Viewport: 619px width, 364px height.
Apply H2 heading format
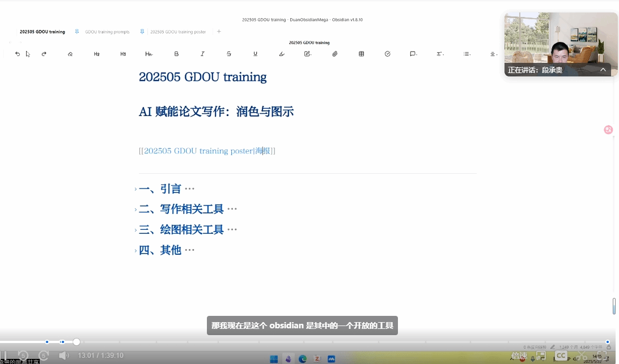pos(97,54)
